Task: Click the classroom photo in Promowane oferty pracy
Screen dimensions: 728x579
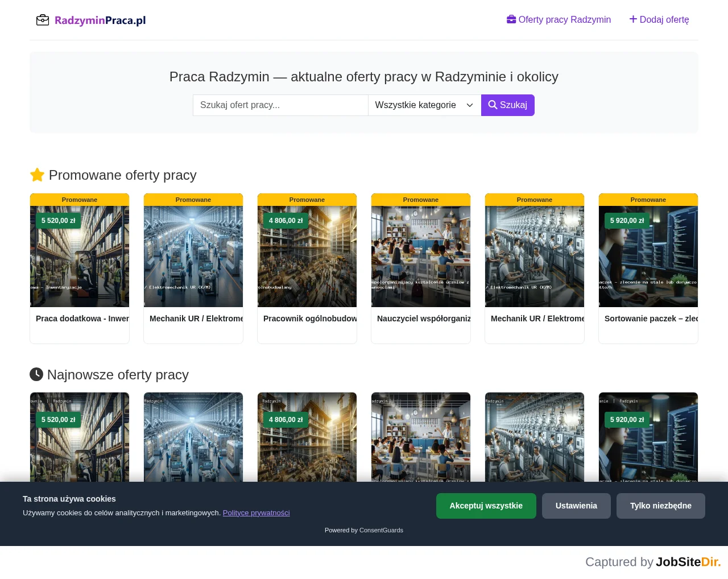Action: click(x=421, y=257)
